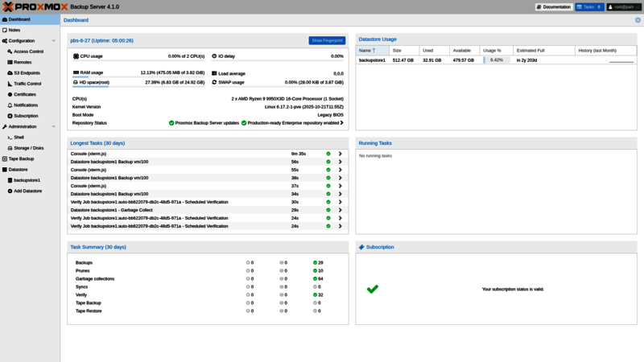Click the Storage / Disks icon
The height and width of the screenshot is (362, 644).
pyautogui.click(x=10, y=148)
